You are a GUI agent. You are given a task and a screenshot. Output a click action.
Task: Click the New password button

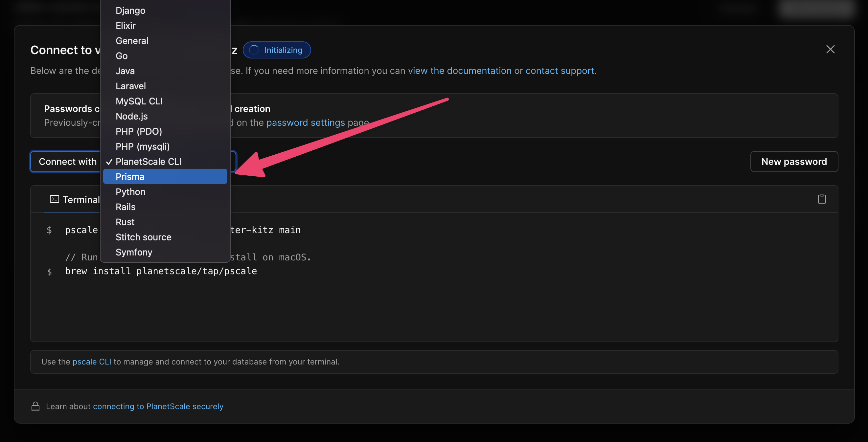pyautogui.click(x=793, y=162)
